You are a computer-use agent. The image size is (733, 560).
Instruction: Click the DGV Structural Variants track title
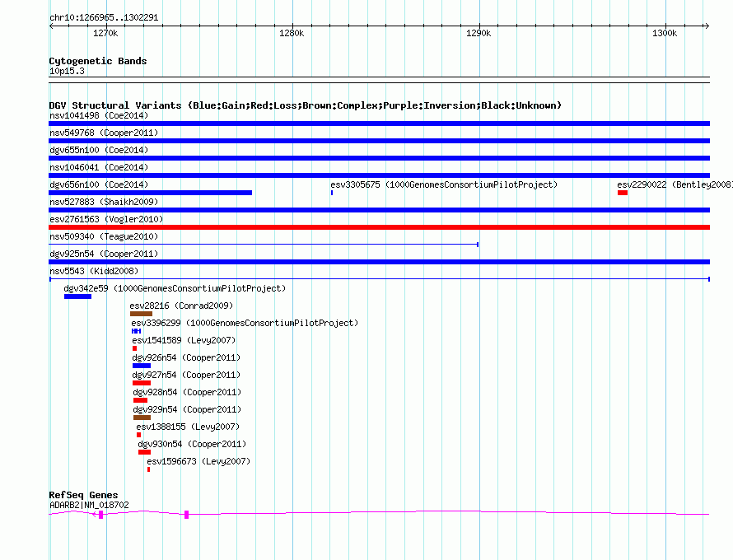point(306,105)
